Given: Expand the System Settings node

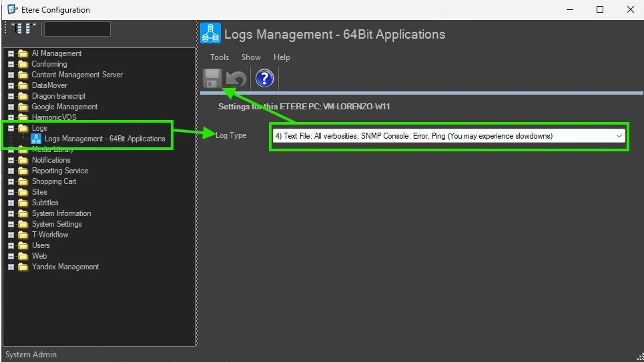Looking at the screenshot, I should 11,224.
